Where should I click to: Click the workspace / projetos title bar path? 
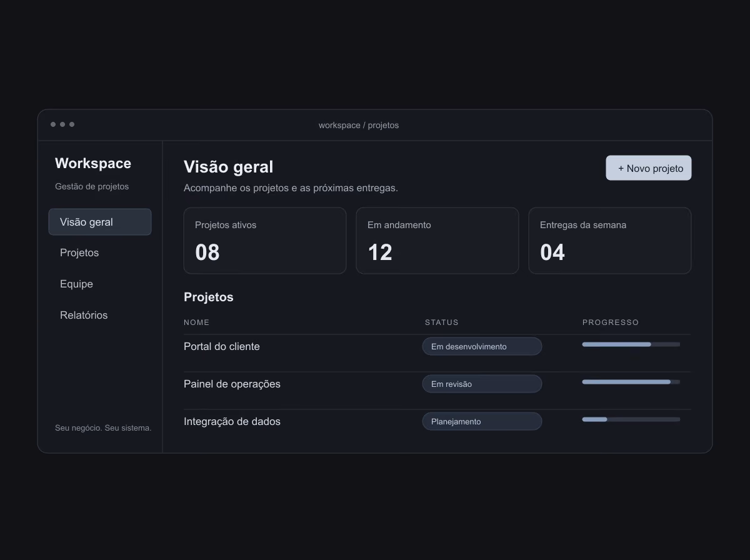coord(359,125)
